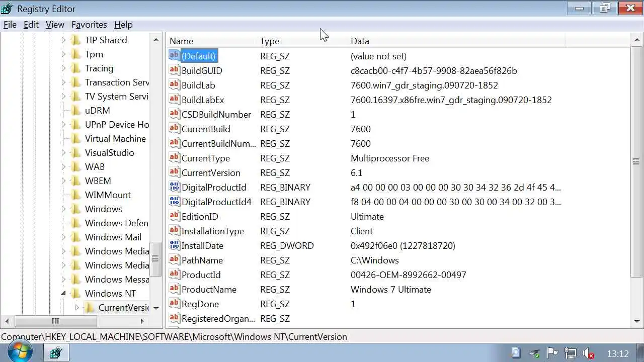The width and height of the screenshot is (644, 362).
Task: Click the folder icon of uDRM key
Action: click(76, 110)
